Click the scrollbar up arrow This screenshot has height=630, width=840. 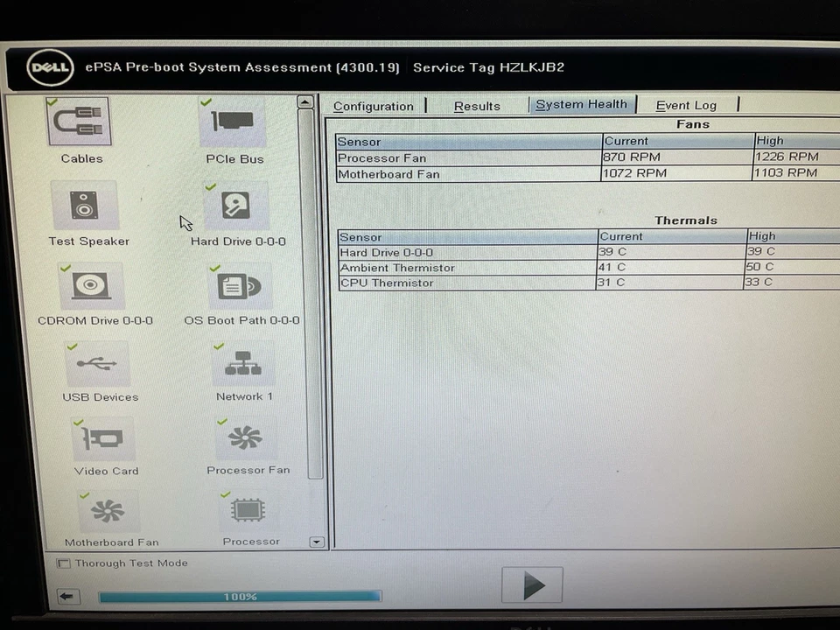pos(304,101)
